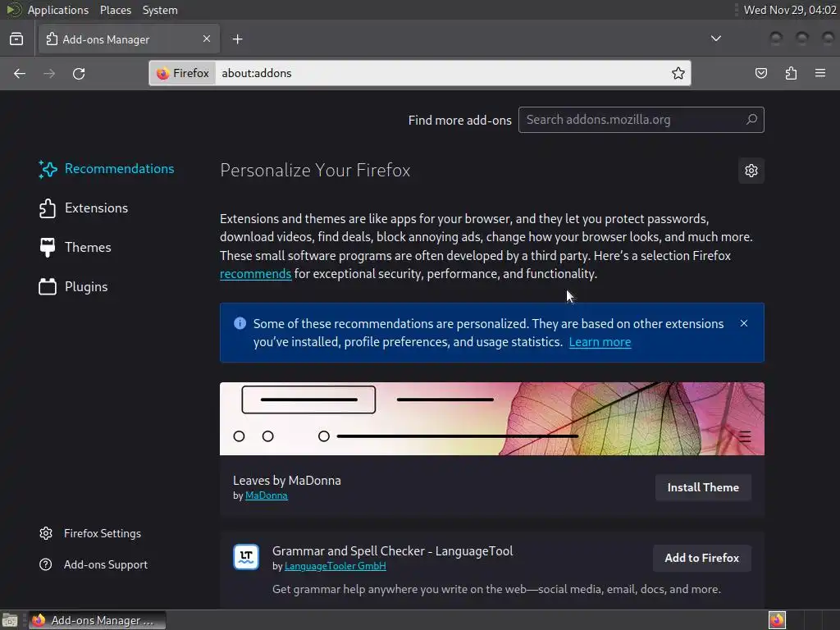Open the Themes category
The height and width of the screenshot is (630, 840).
[x=75, y=247]
